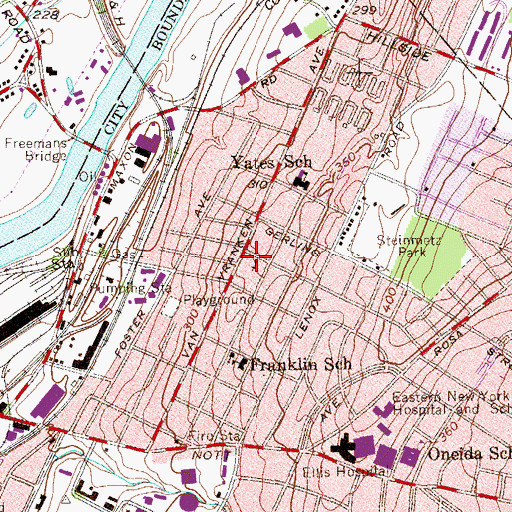The height and width of the screenshot is (512, 512).
Task: Click the 350 contour elevation label near Yates Sch
Action: point(346,163)
